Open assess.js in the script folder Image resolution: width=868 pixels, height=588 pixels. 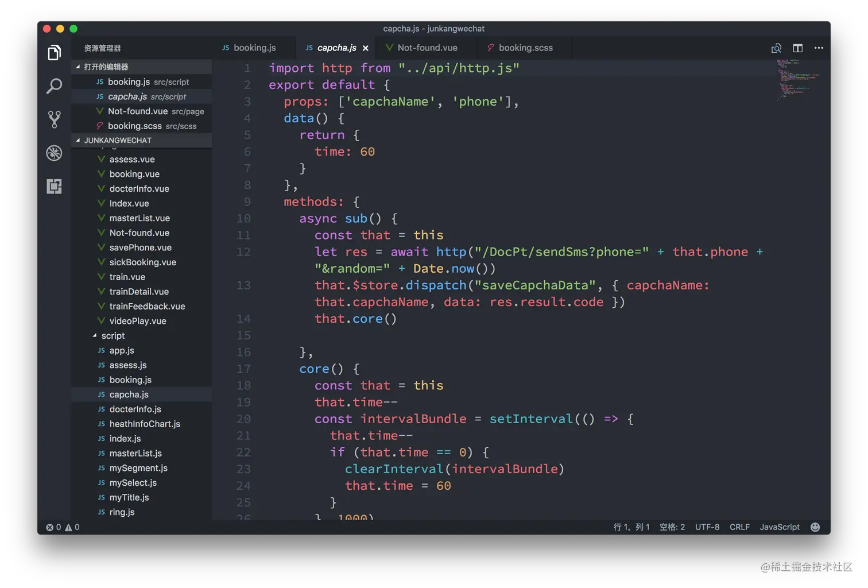141,365
